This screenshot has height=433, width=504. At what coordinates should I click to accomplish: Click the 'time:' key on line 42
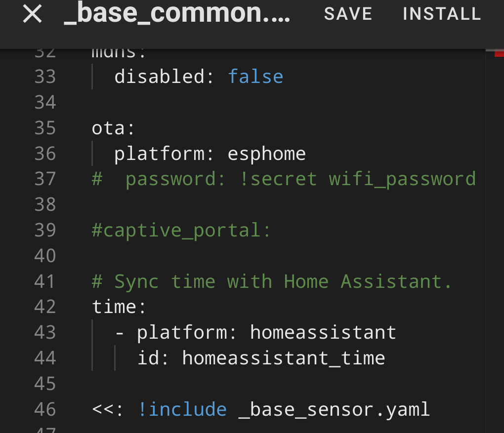point(119,307)
